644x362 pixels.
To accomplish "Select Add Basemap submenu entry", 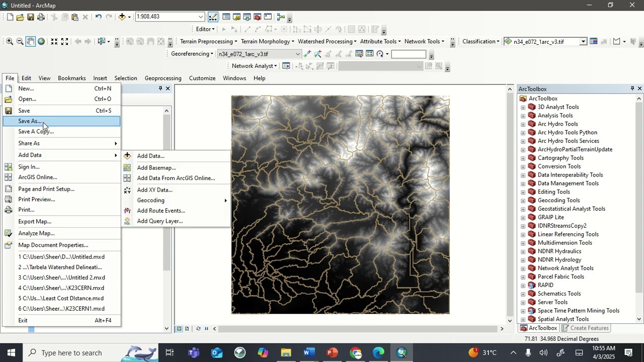I will [176, 168].
